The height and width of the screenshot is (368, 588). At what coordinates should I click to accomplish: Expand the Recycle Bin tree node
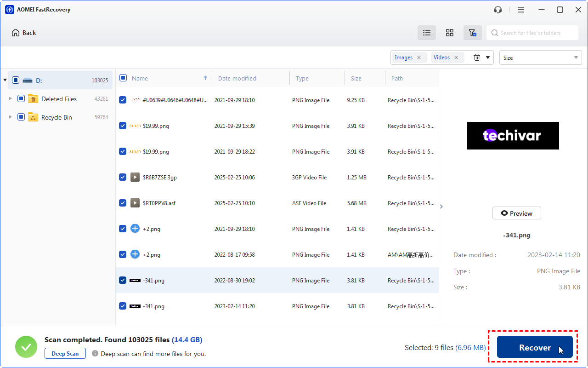(x=11, y=117)
